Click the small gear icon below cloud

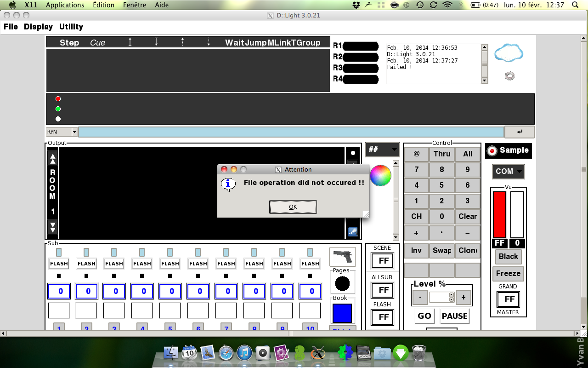pyautogui.click(x=509, y=76)
